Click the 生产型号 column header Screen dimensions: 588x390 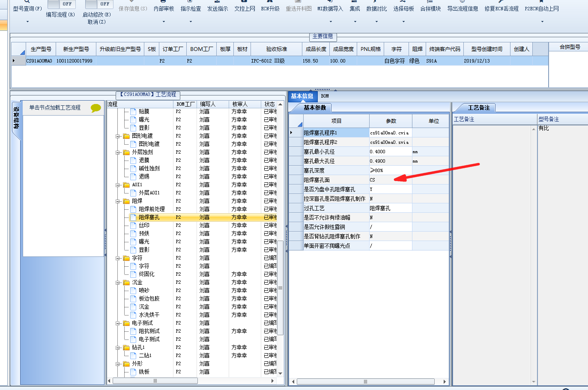point(41,49)
